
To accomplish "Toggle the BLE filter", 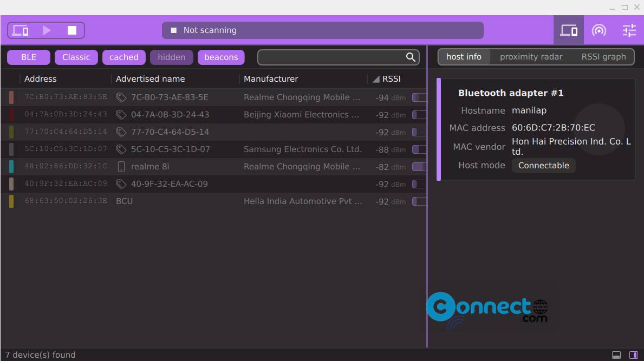I will pyautogui.click(x=29, y=57).
